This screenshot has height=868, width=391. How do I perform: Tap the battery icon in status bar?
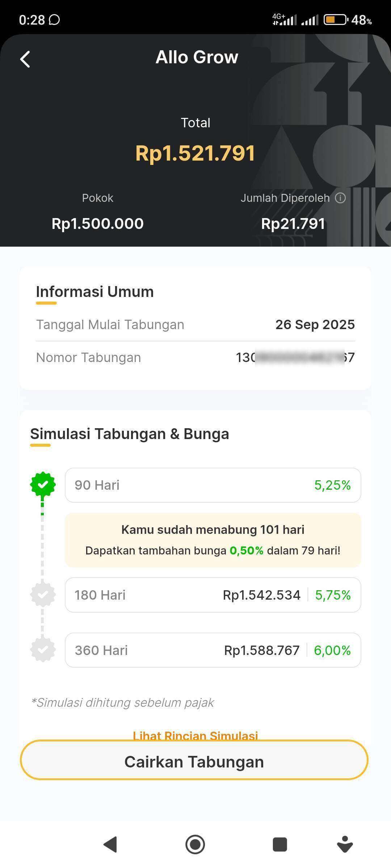click(x=335, y=20)
